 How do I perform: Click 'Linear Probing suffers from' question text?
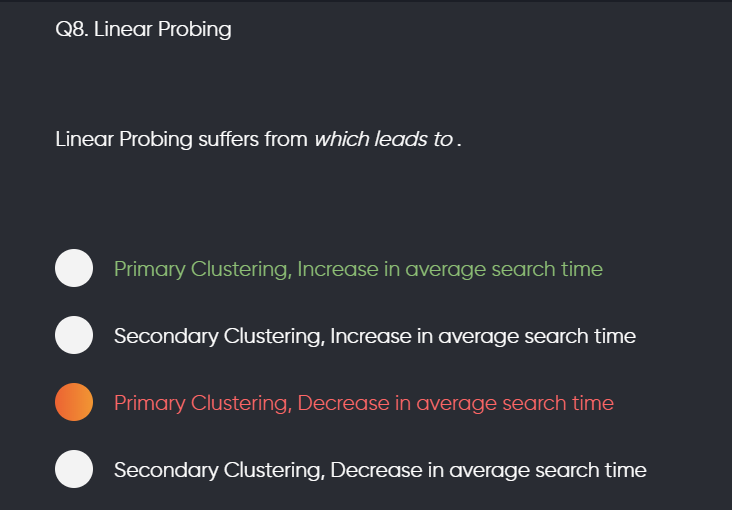point(182,140)
